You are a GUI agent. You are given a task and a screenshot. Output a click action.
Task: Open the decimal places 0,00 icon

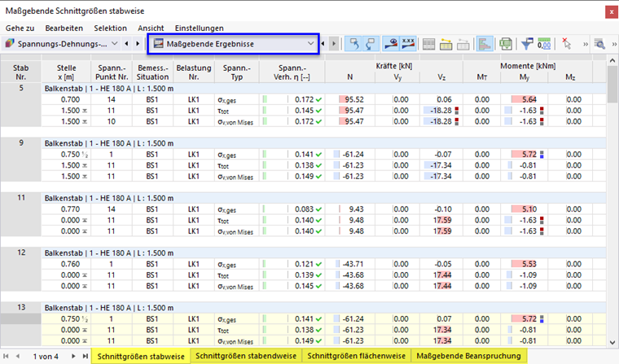(x=544, y=44)
